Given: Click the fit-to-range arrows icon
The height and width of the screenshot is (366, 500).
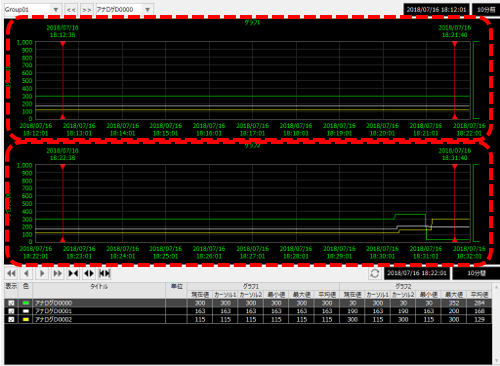Looking at the screenshot, I should [104, 274].
